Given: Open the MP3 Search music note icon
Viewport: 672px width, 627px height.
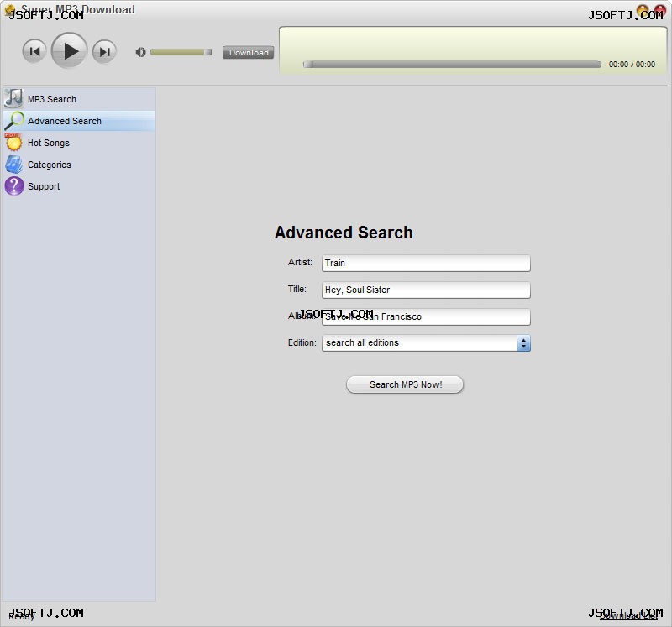Looking at the screenshot, I should point(13,98).
